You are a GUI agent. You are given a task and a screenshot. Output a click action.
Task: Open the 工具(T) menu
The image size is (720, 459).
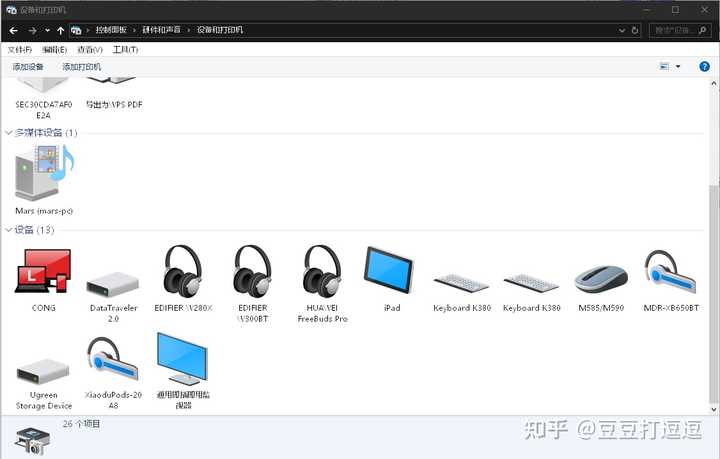pos(125,50)
